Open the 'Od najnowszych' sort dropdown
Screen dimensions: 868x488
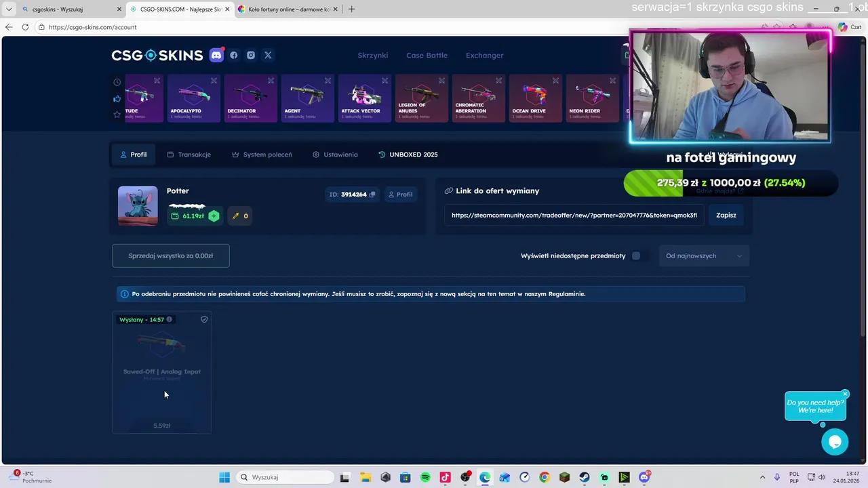pyautogui.click(x=703, y=256)
